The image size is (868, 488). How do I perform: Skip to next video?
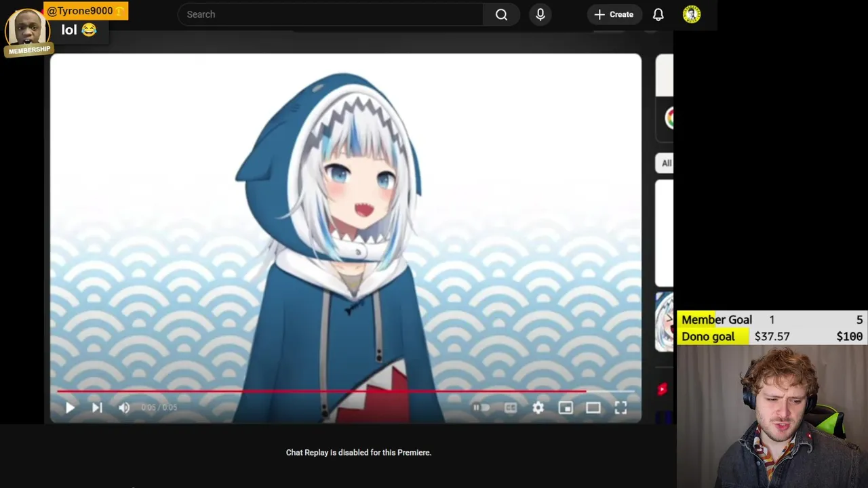coord(97,407)
